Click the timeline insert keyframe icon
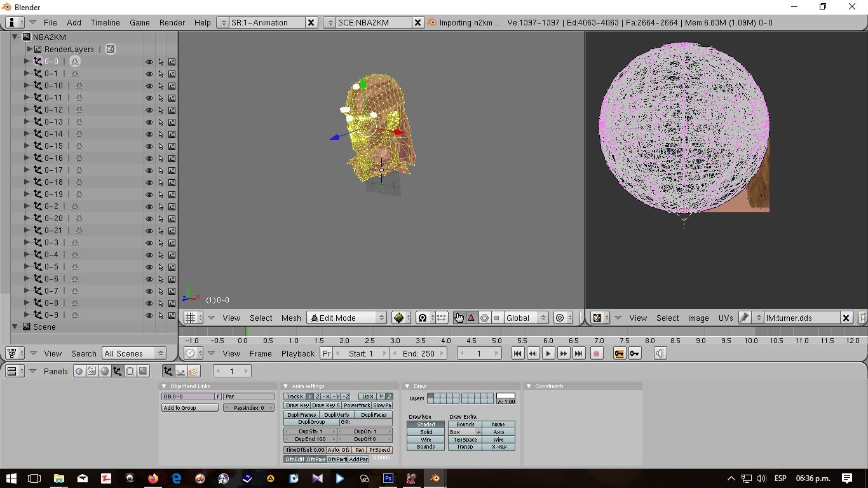The width and height of the screenshot is (868, 488). point(634,353)
